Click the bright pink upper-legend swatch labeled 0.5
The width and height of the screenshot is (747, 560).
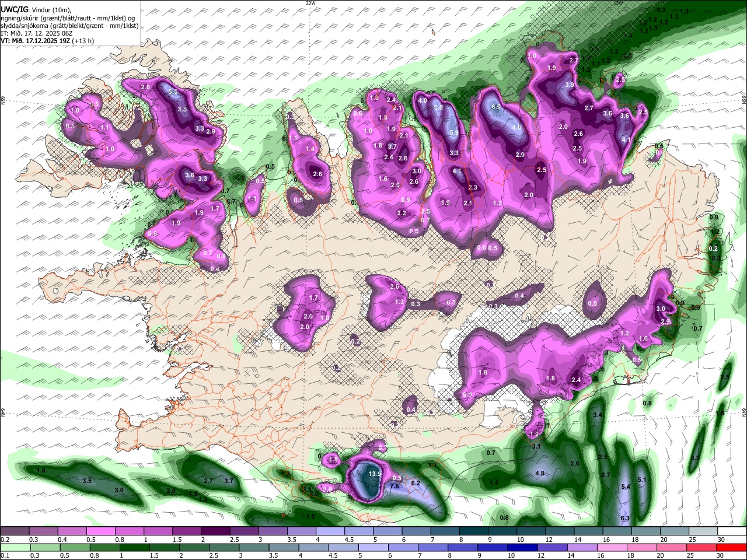tap(100, 531)
